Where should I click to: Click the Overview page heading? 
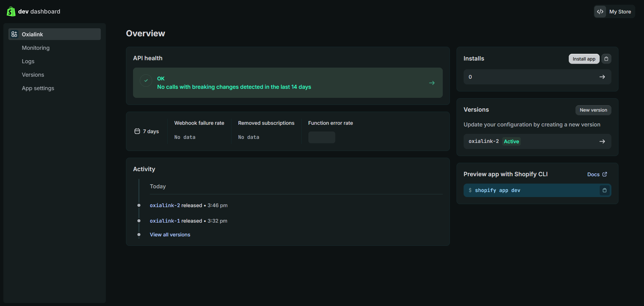click(145, 33)
